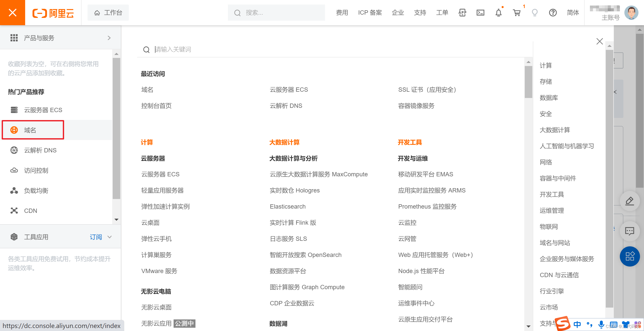This screenshot has height=331, width=644.
Task: Open the 费用 top menu
Action: click(x=342, y=13)
